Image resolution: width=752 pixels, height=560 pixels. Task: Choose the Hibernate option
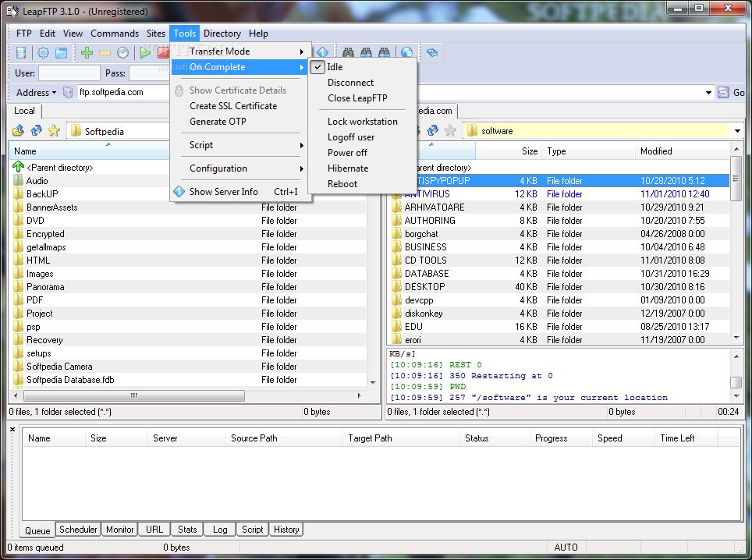click(362, 168)
